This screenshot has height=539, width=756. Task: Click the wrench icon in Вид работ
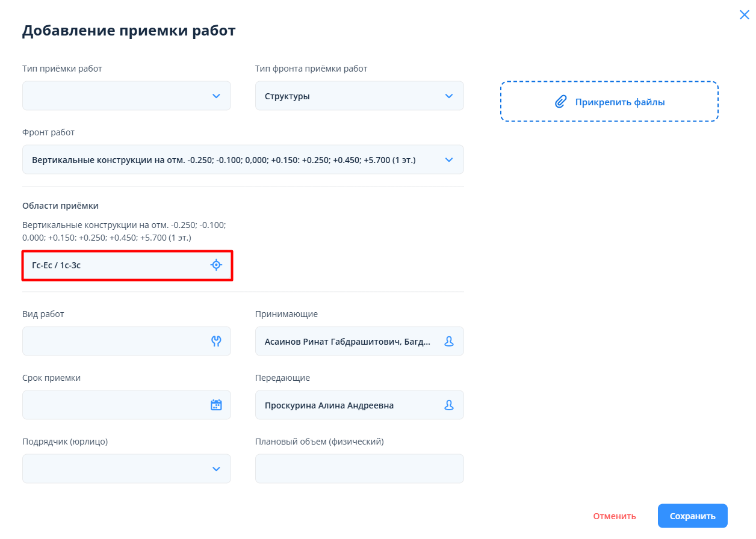216,341
